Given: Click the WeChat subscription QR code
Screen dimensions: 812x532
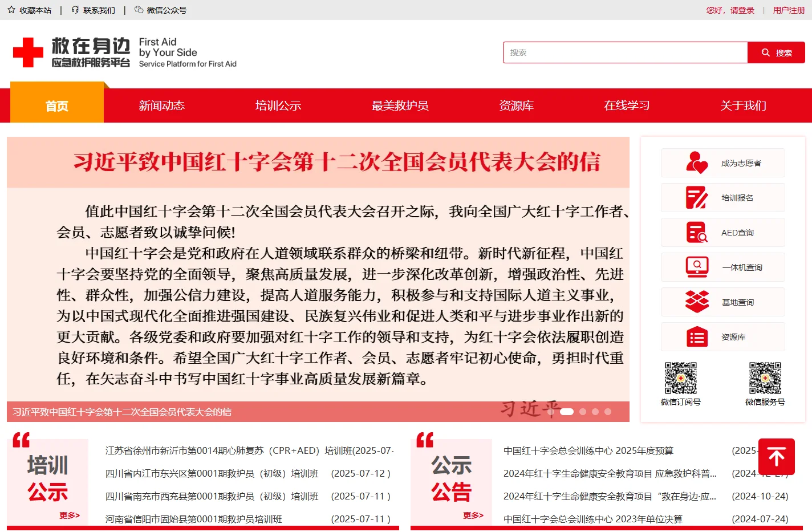Looking at the screenshot, I should pyautogui.click(x=681, y=378).
